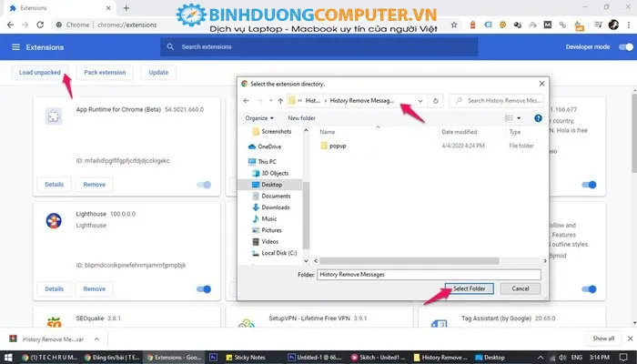Click the Folder name input field
Viewport: 637px width, 364px height.
point(429,275)
